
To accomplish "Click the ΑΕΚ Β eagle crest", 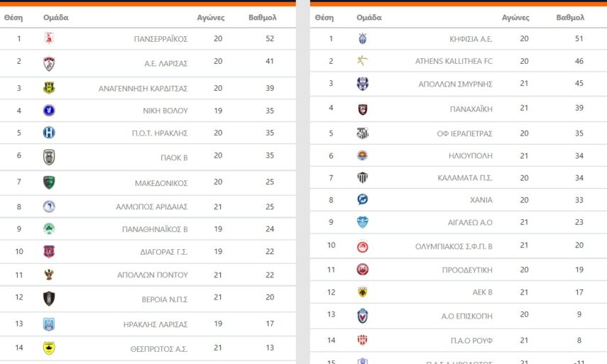I will tap(363, 292).
